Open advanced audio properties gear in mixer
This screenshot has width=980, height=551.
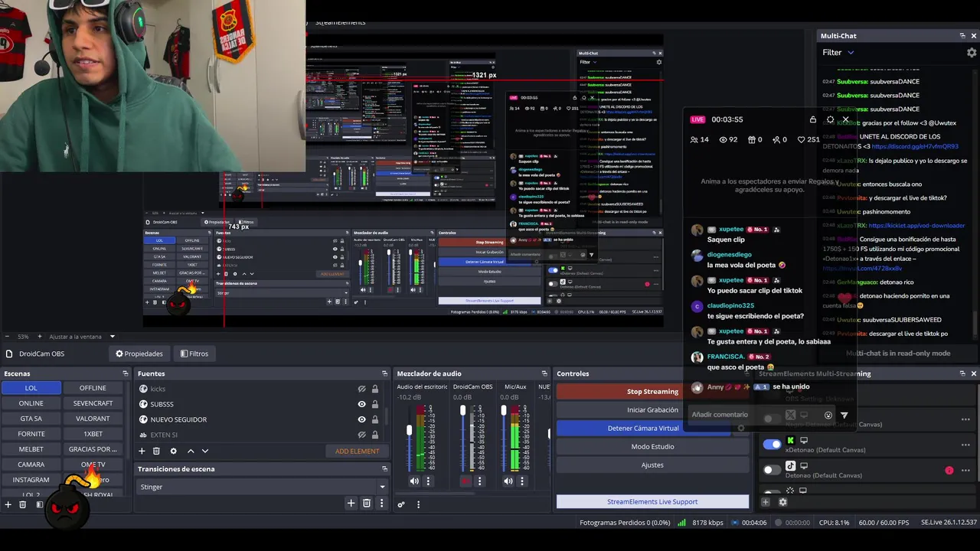(400, 504)
